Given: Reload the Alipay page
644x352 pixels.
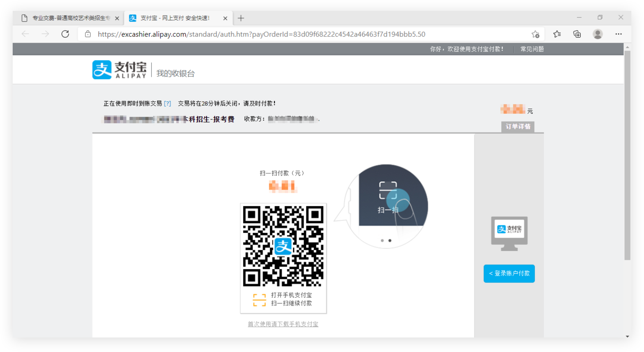Looking at the screenshot, I should click(x=65, y=34).
